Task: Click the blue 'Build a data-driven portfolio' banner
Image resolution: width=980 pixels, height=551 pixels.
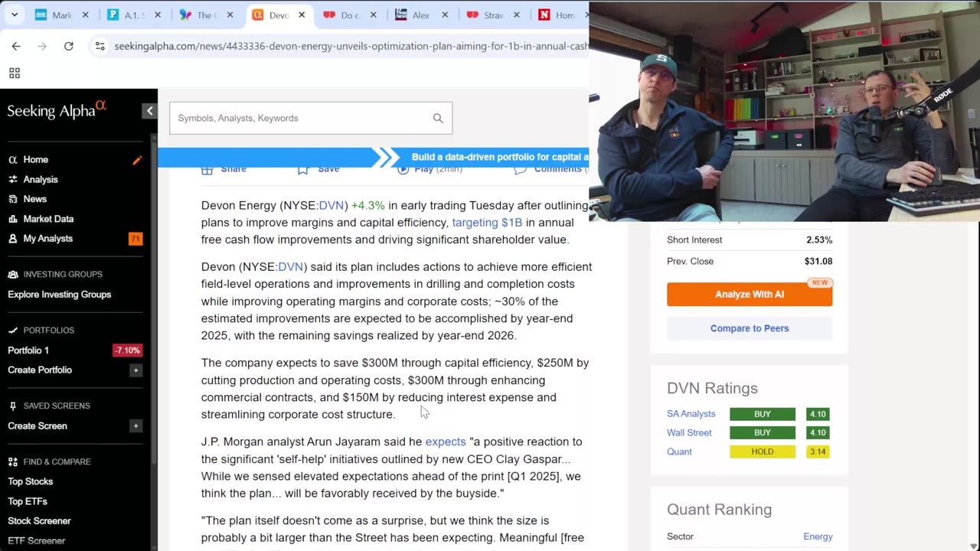Action: (x=374, y=157)
